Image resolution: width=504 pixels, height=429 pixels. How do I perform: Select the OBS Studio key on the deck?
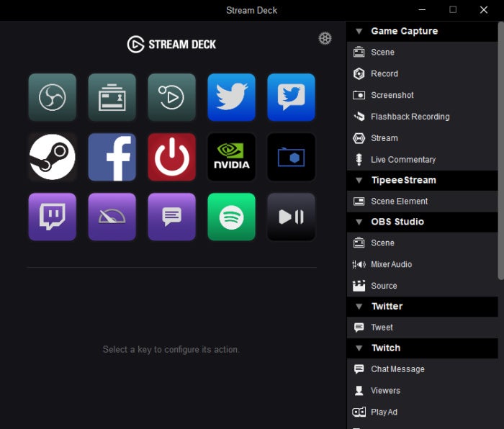tap(53, 97)
